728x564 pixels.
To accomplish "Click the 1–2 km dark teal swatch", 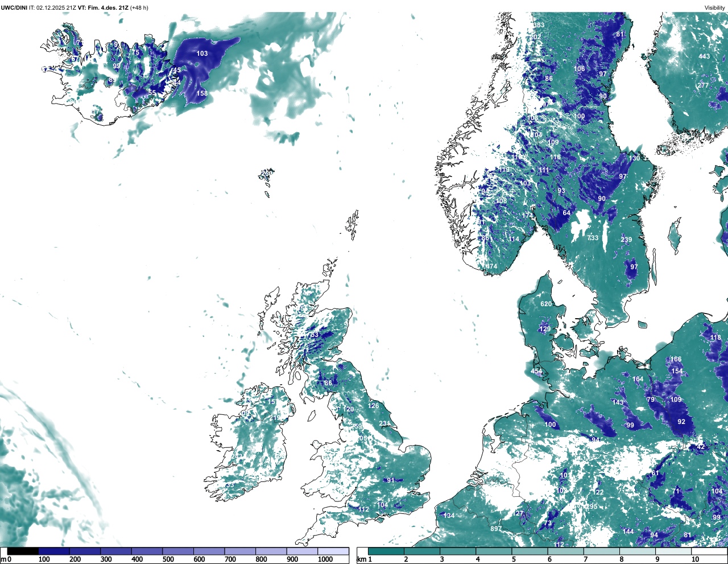I will pos(386,551).
